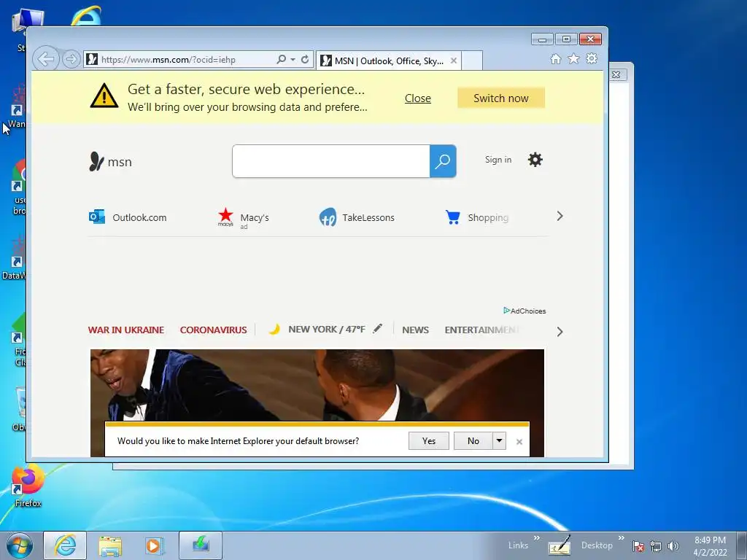Edit weather location with pencil icon
The width and height of the screenshot is (747, 560).
[x=377, y=329]
